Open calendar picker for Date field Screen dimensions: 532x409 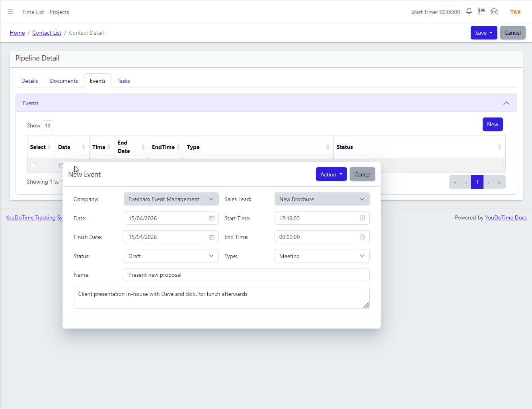[212, 218]
